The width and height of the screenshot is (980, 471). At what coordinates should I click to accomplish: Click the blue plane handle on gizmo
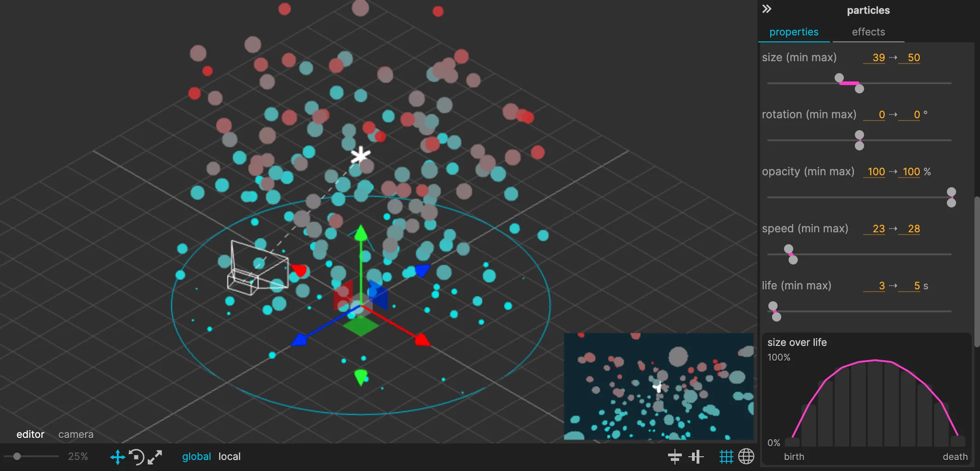(378, 295)
